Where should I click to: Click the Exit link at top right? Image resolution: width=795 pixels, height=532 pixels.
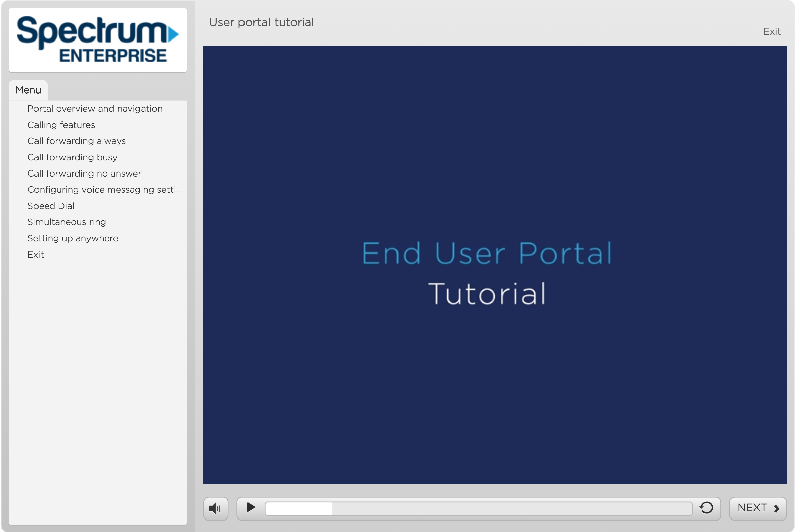pos(772,31)
